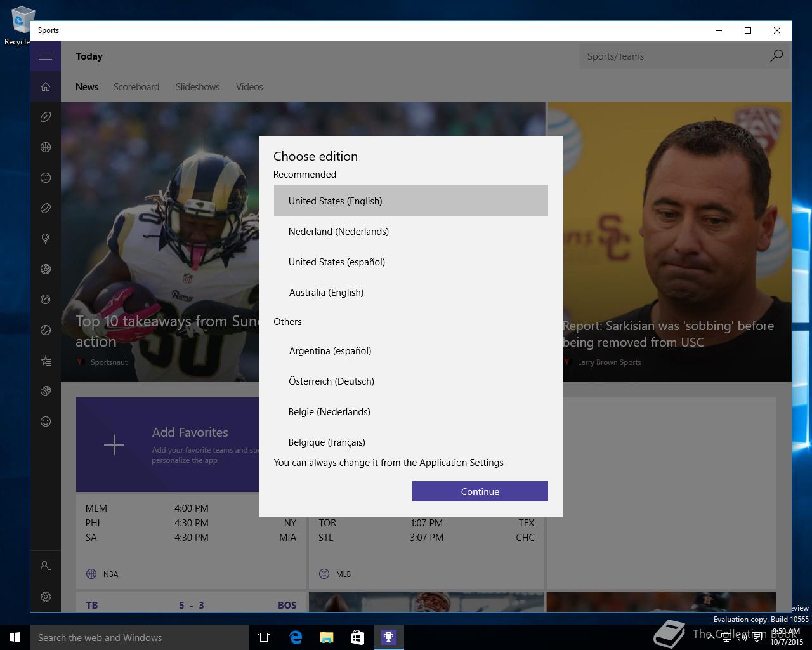Open the baseball sidebar section
The height and width of the screenshot is (650, 812).
(46, 178)
